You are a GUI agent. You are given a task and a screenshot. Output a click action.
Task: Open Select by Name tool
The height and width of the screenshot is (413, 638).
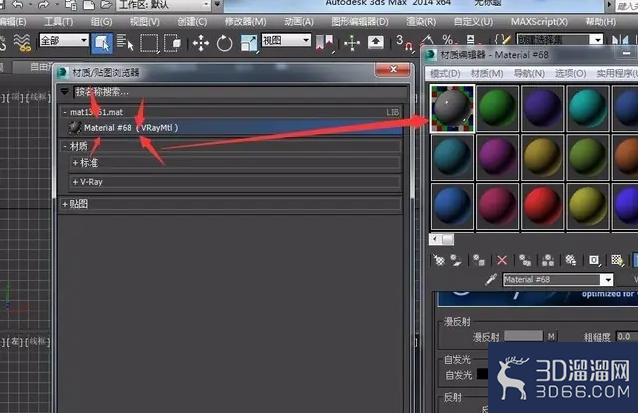125,43
